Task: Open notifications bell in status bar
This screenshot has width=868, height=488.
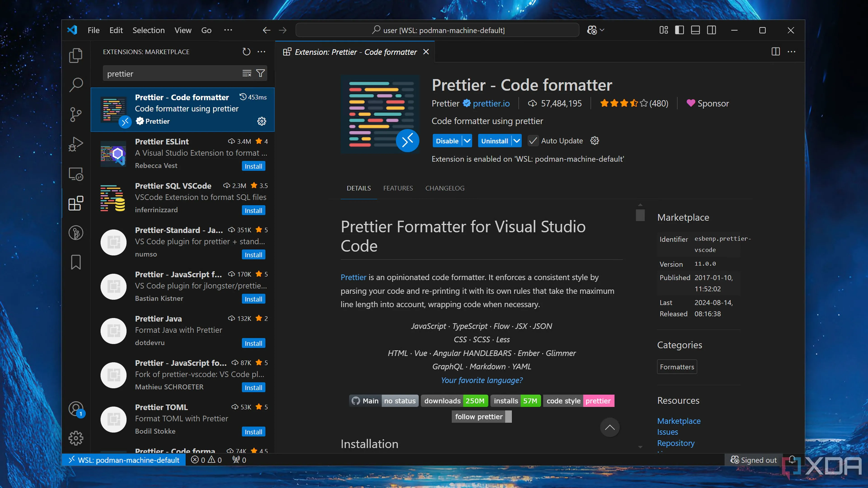Action: 792,460
